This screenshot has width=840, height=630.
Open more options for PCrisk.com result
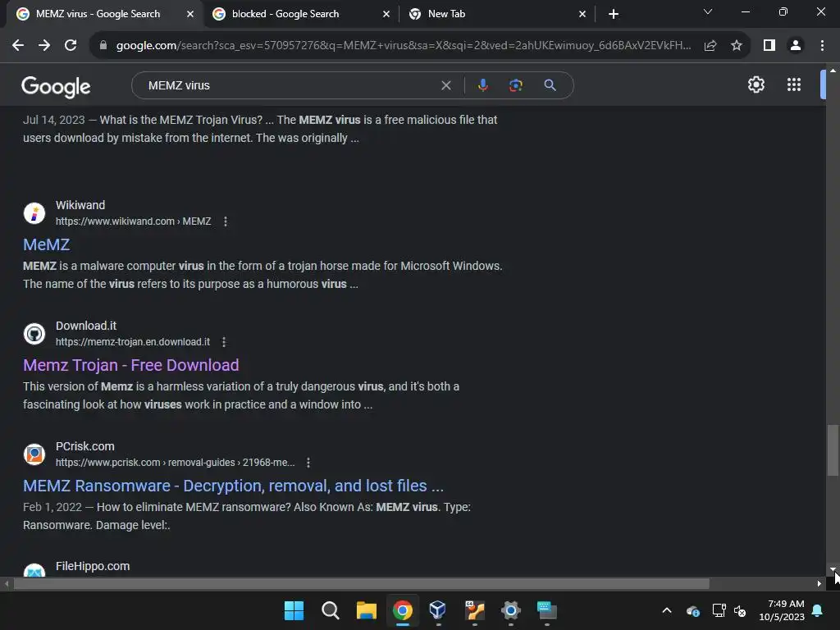pyautogui.click(x=308, y=463)
